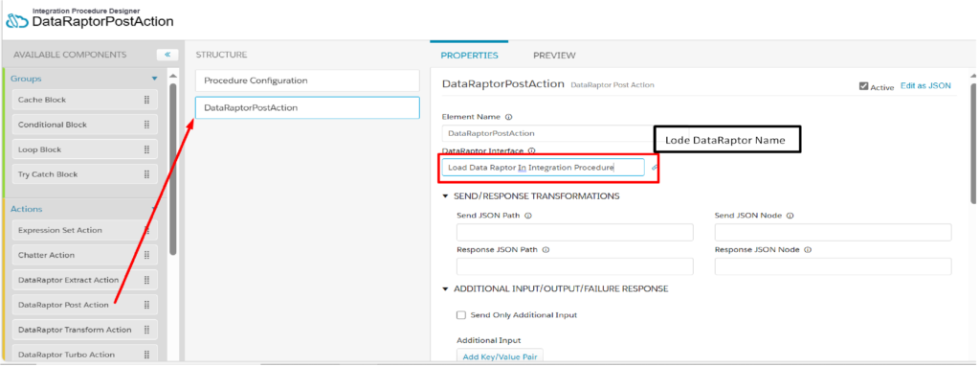Select the Conditional Block component
The image size is (980, 367).
[x=85, y=125]
